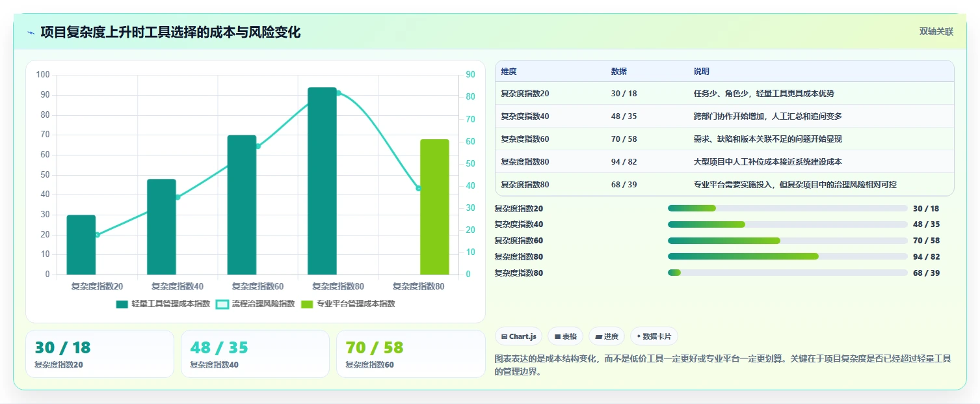980x404 pixels.
Task: Click the progress bar for 48 / 35
Action: point(788,224)
